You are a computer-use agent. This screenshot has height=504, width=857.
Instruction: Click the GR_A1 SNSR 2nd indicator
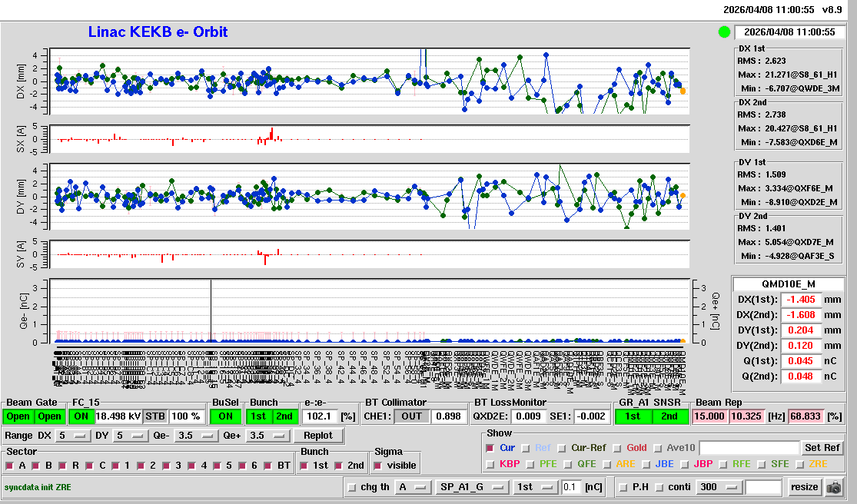tap(670, 416)
